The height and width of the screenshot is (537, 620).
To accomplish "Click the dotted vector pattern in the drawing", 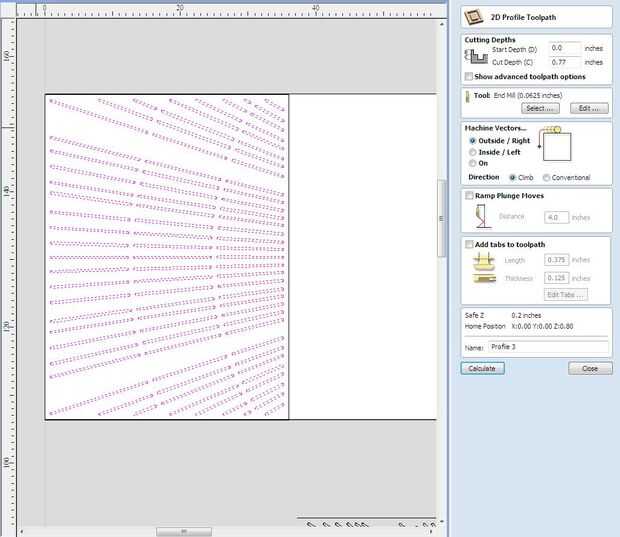I will pyautogui.click(x=166, y=257).
